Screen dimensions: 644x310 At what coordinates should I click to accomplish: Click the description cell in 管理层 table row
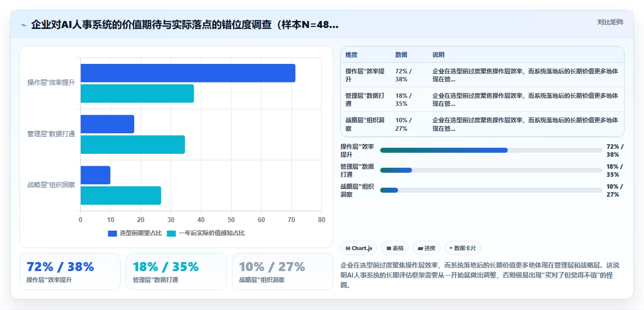coord(525,100)
